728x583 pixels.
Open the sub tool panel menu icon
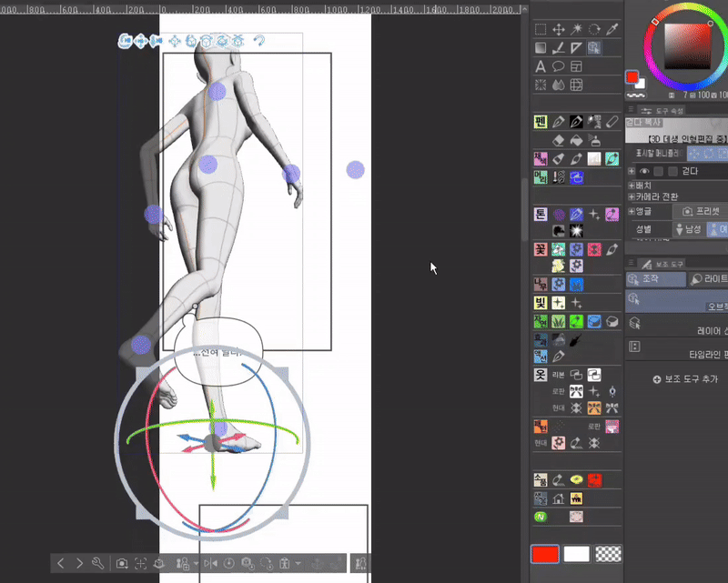tap(631, 263)
